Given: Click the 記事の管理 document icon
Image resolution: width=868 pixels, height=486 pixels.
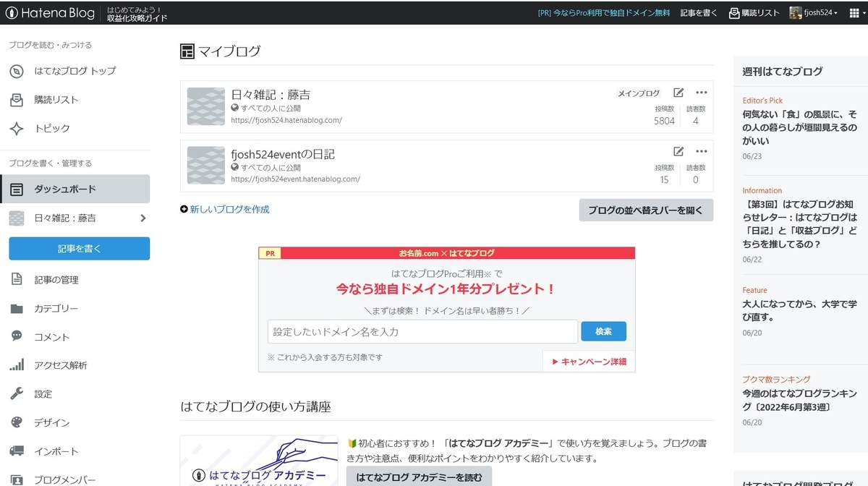Looking at the screenshot, I should [x=17, y=280].
